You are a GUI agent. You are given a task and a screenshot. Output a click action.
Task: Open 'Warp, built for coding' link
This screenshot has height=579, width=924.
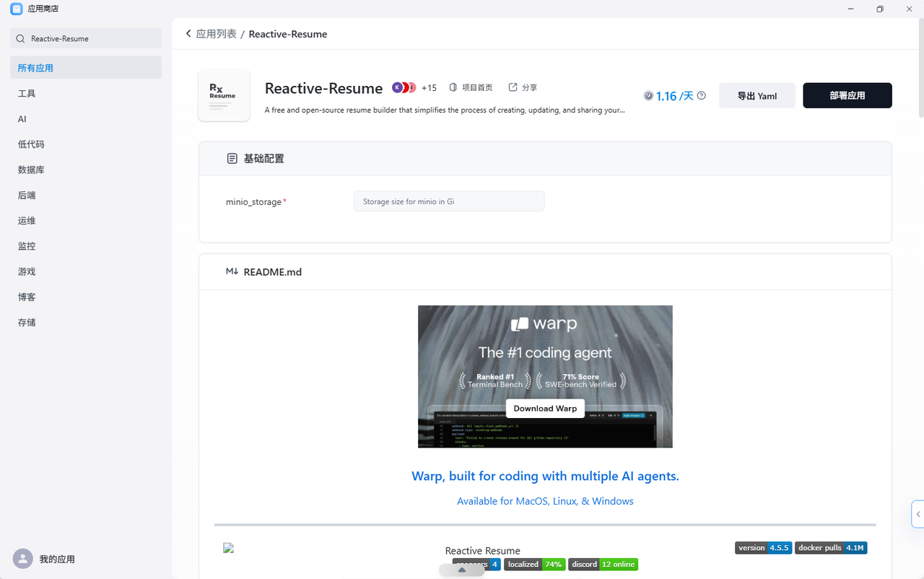[545, 476]
